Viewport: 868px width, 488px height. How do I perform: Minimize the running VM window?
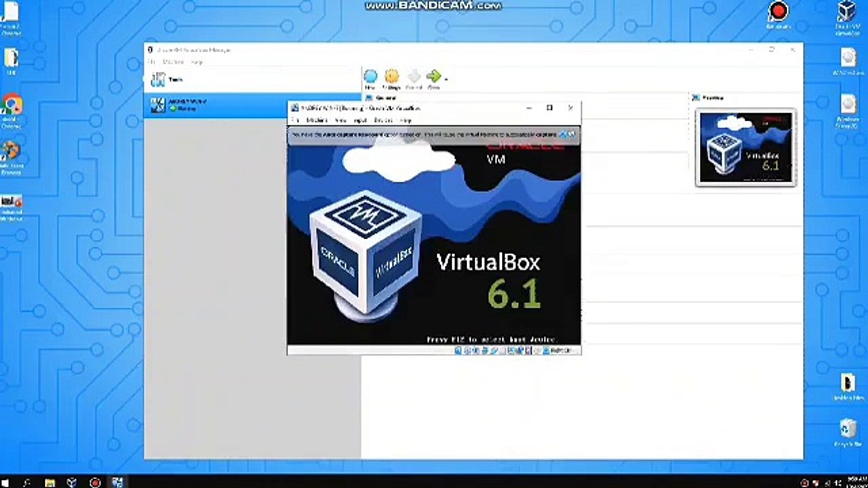[x=529, y=108]
